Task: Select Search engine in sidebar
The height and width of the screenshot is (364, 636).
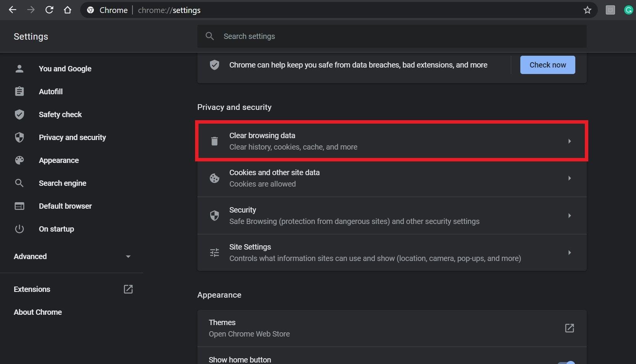Action: (63, 183)
